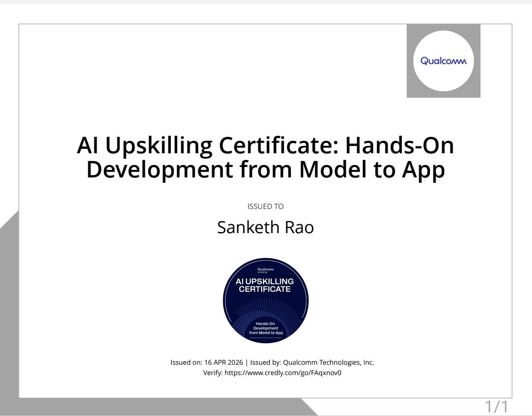Select the certificate title heading
Viewport: 532px width, 416px height.
point(266,157)
